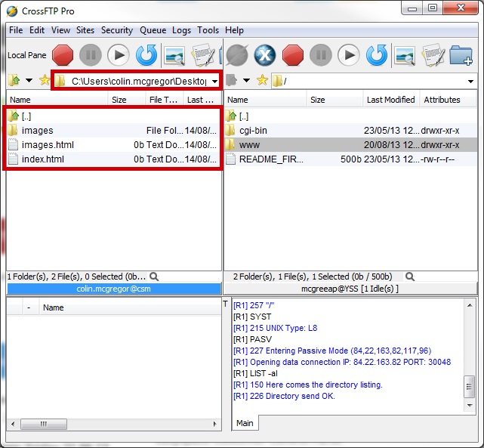
Task: Click the red stop button in local pane toolbar
Action: click(63, 55)
